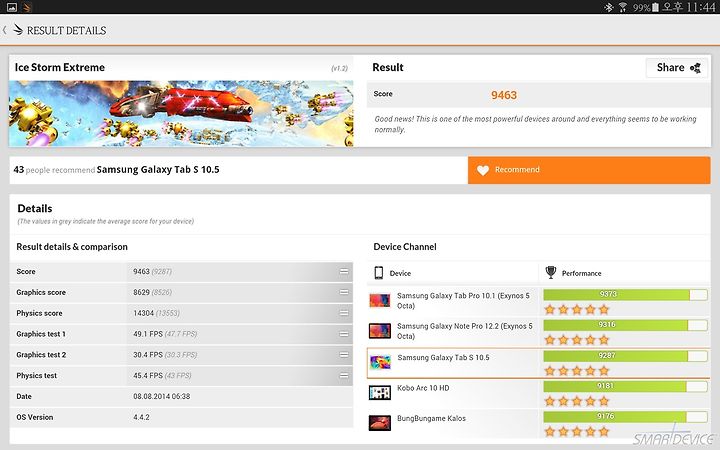Tap the OS Version 4.4.2 value
This screenshot has width=720, height=450.
[x=141, y=417]
